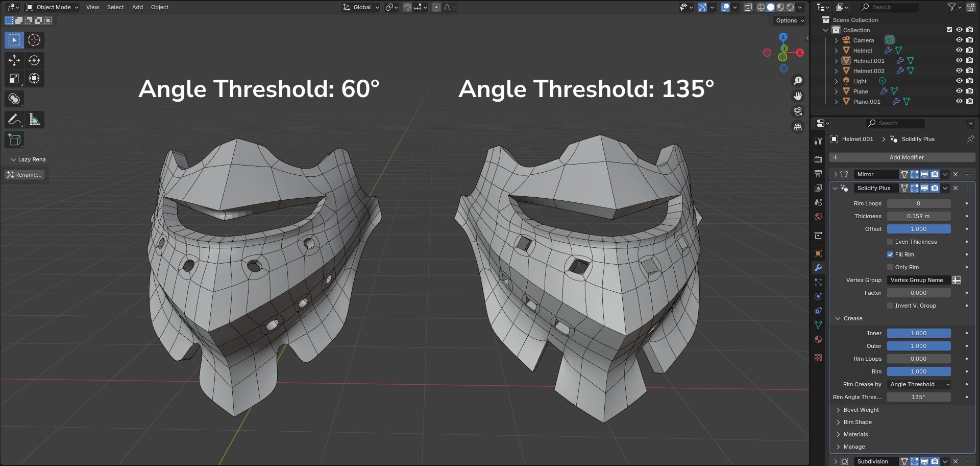Select the Move tool in toolbar
980x466 pixels.
pyautogui.click(x=14, y=60)
